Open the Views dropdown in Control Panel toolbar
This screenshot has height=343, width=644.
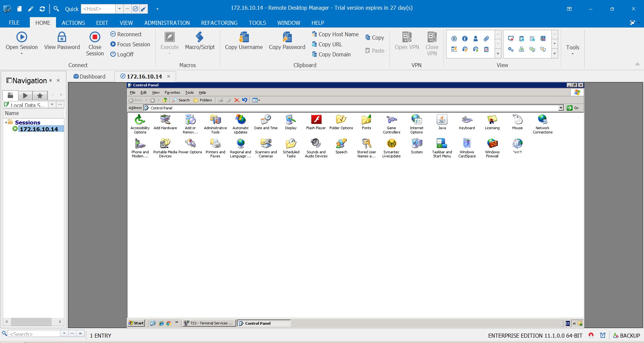(256, 100)
